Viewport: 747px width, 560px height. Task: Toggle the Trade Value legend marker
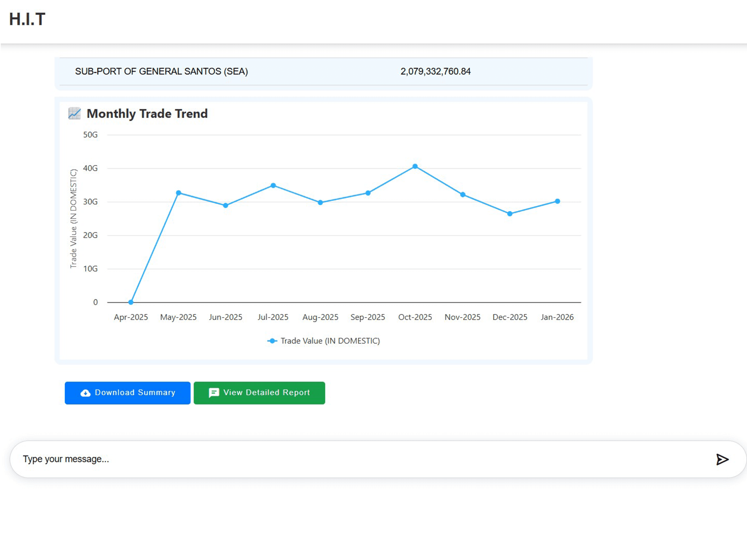pyautogui.click(x=272, y=341)
